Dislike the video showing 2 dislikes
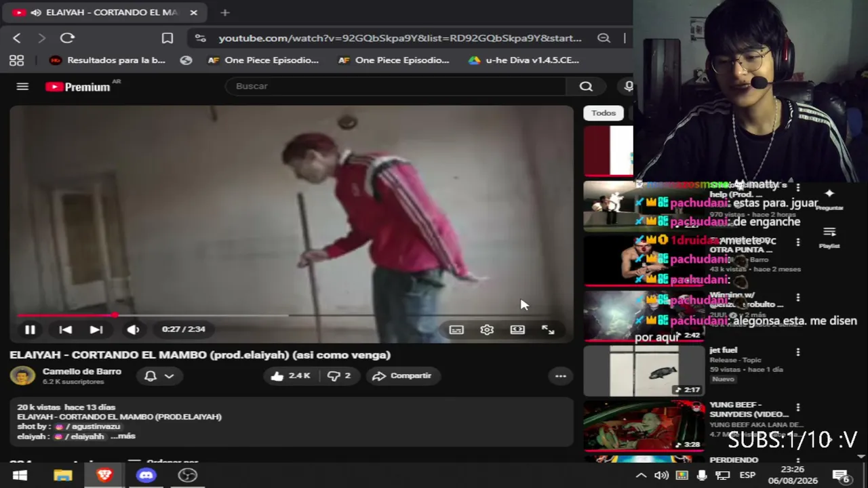The height and width of the screenshot is (488, 868). pyautogui.click(x=339, y=375)
